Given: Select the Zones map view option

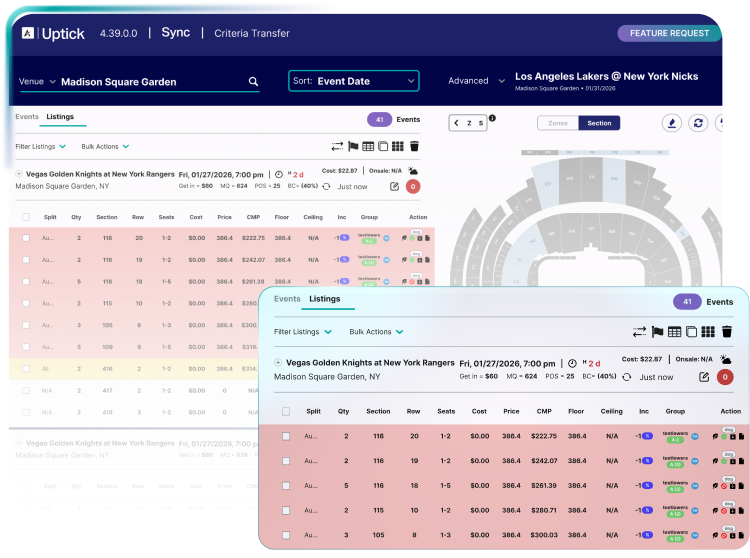Looking at the screenshot, I should [557, 123].
